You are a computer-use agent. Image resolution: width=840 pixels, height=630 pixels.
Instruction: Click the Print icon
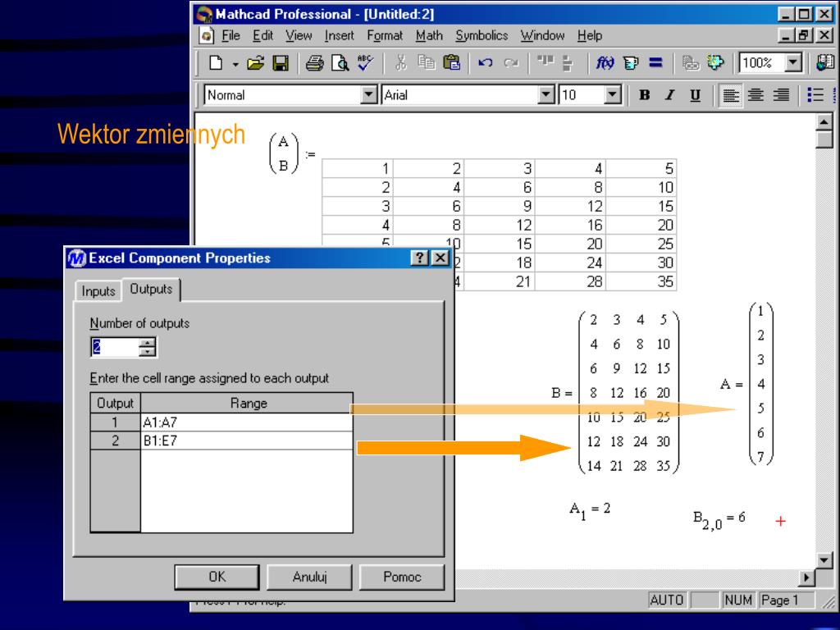[314, 63]
